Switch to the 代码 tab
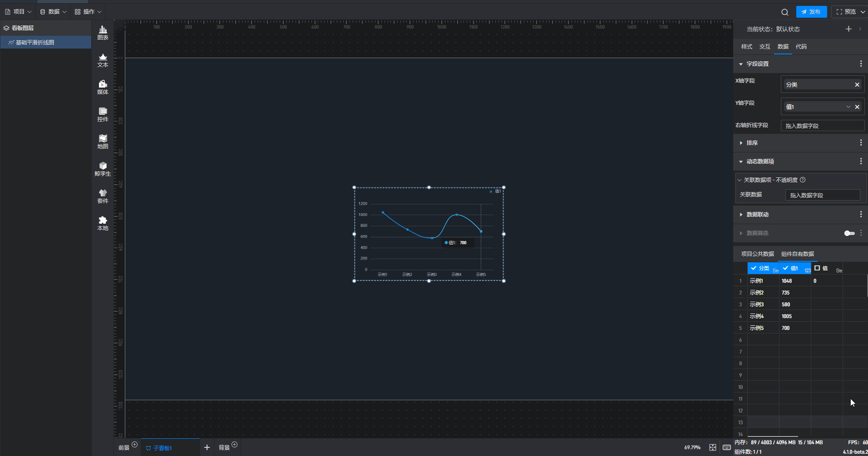Screen dimensions: 868x456 [x=801, y=47]
